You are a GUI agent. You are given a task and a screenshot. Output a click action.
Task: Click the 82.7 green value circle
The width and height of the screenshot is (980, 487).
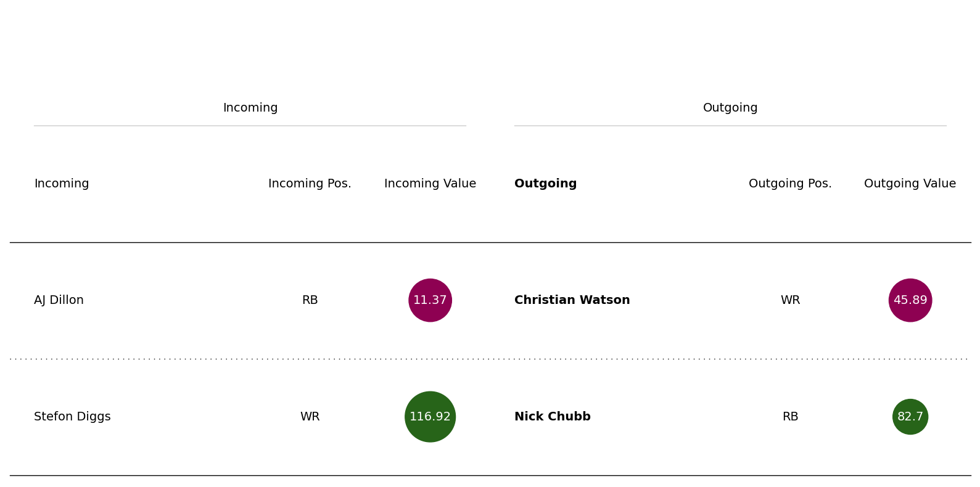[910, 417]
